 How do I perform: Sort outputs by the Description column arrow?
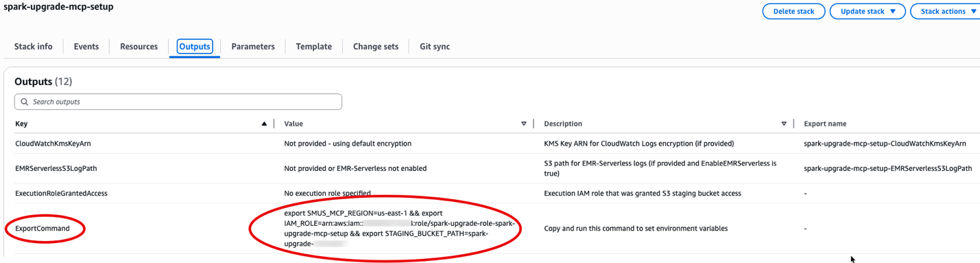tap(784, 124)
